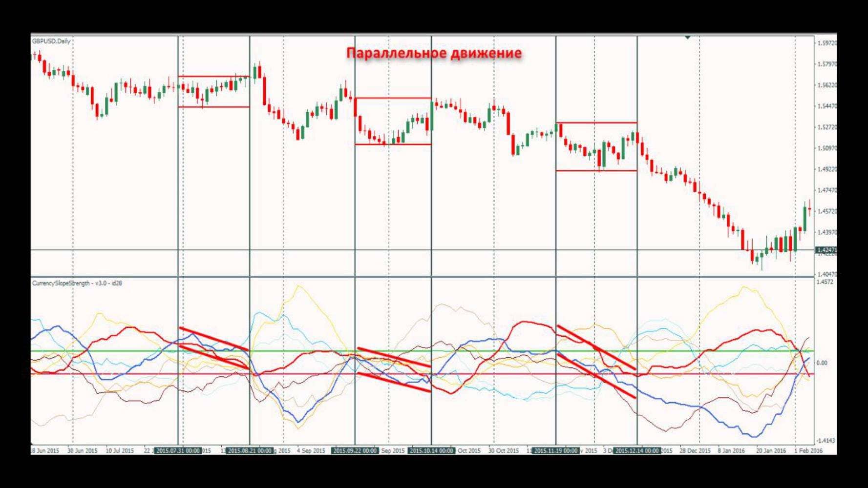Click the 0.00 level on indicator scale
This screenshot has height=488, width=868.
[x=822, y=363]
